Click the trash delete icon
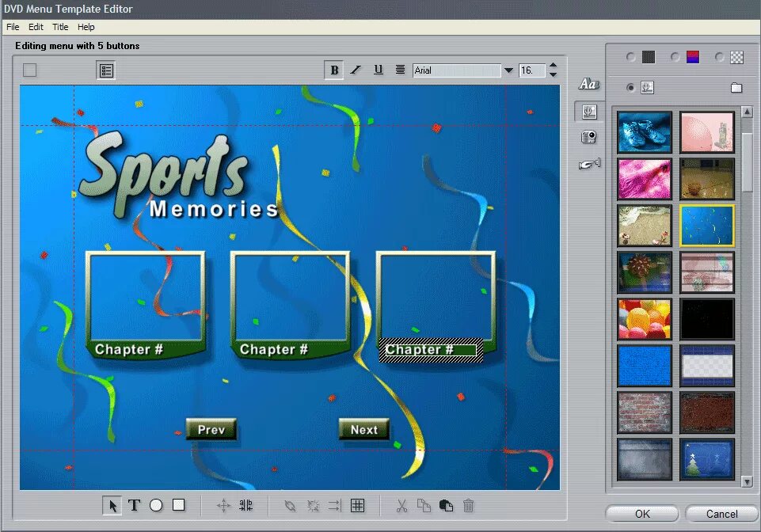Viewport: 761px width, 532px height. [x=468, y=506]
